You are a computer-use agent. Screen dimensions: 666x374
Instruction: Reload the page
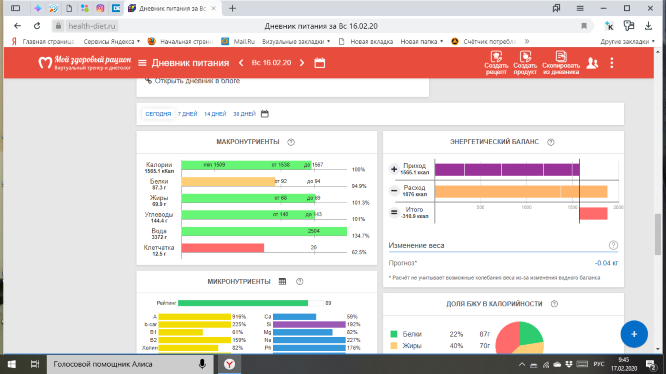(37, 26)
